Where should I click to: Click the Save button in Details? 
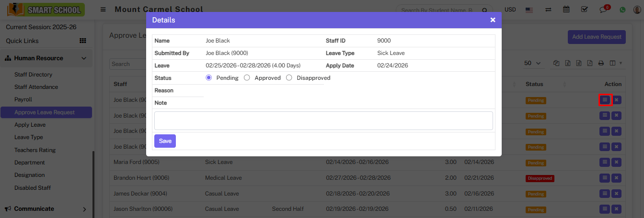[x=165, y=141]
